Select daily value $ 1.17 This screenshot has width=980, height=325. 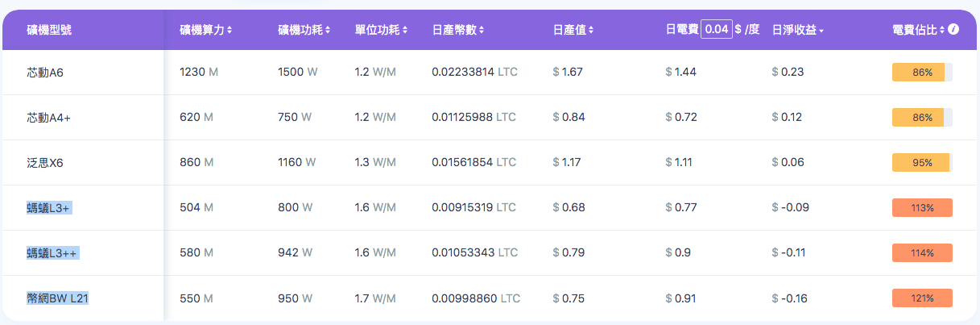point(567,162)
